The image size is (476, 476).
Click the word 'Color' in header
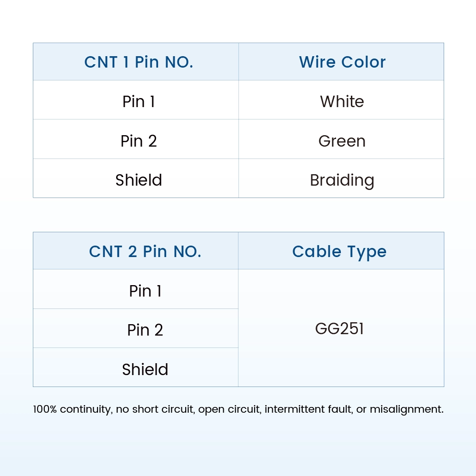tap(363, 62)
